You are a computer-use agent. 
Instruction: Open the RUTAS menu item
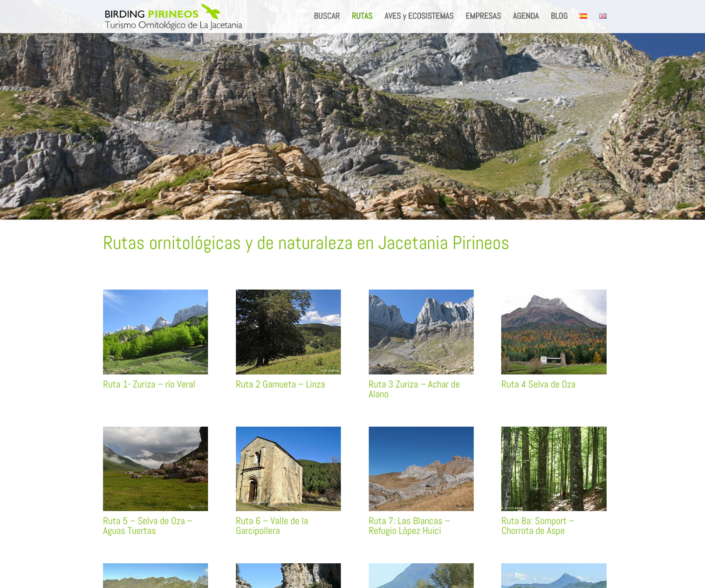[362, 16]
